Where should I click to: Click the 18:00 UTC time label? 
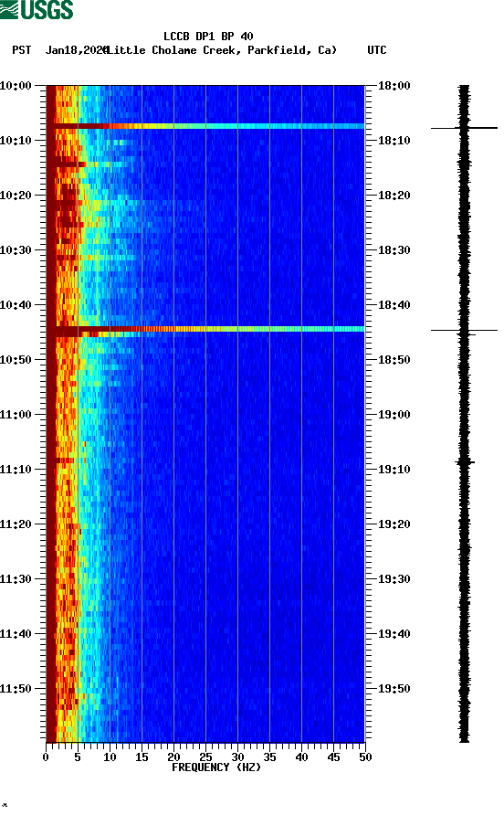click(394, 86)
